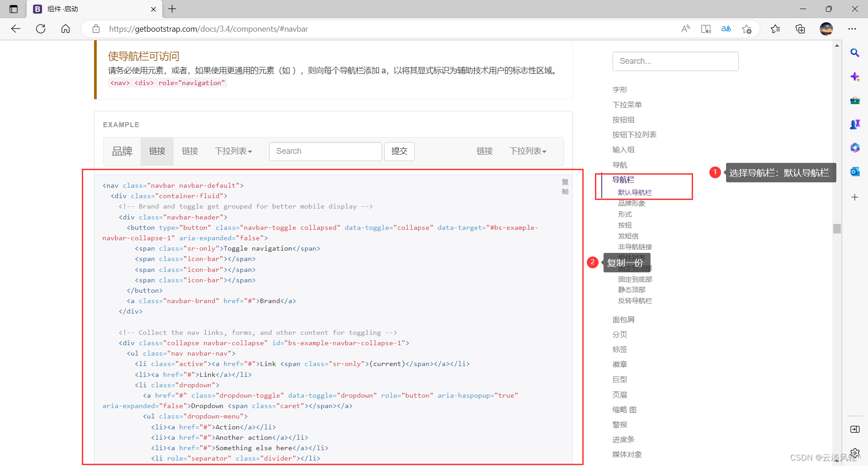Select the 组件·启动 browser tab
The height and width of the screenshot is (466, 868).
pos(94,9)
